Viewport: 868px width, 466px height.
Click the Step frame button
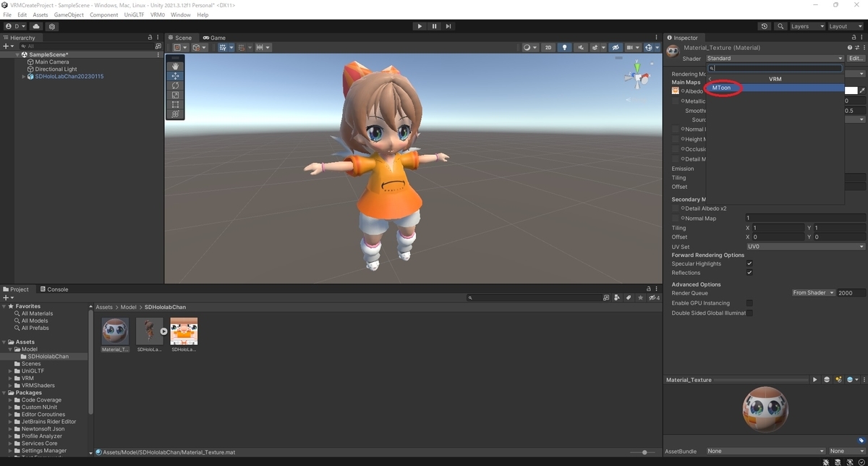pyautogui.click(x=448, y=26)
